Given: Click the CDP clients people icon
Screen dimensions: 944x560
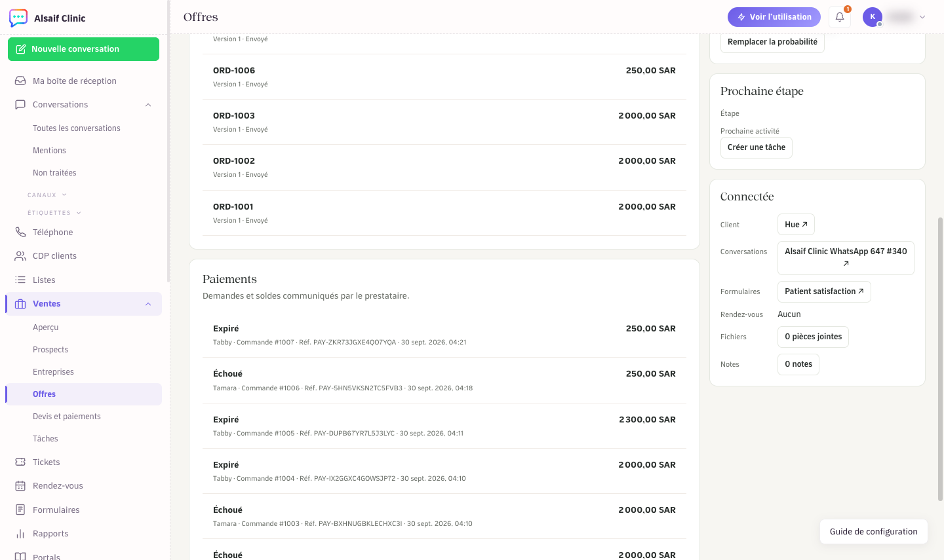Looking at the screenshot, I should 20,256.
